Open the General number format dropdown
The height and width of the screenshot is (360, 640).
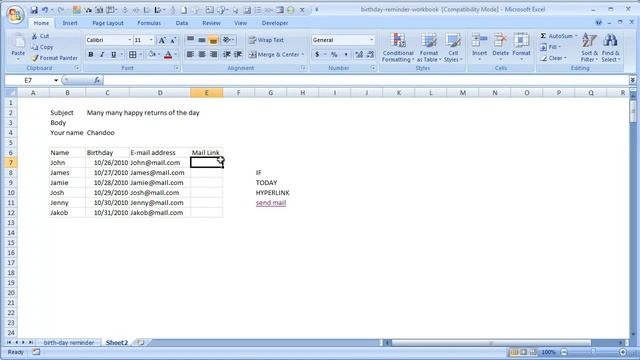coord(371,40)
